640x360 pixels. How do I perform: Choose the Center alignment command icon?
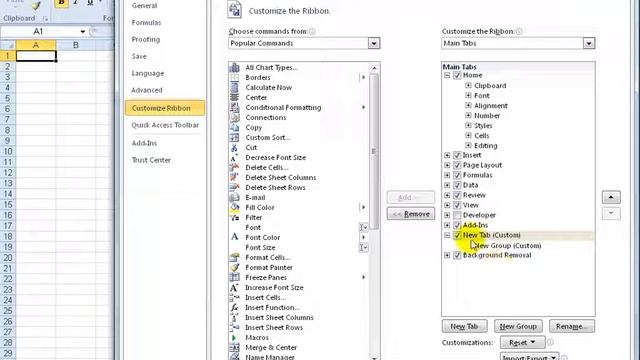point(235,97)
